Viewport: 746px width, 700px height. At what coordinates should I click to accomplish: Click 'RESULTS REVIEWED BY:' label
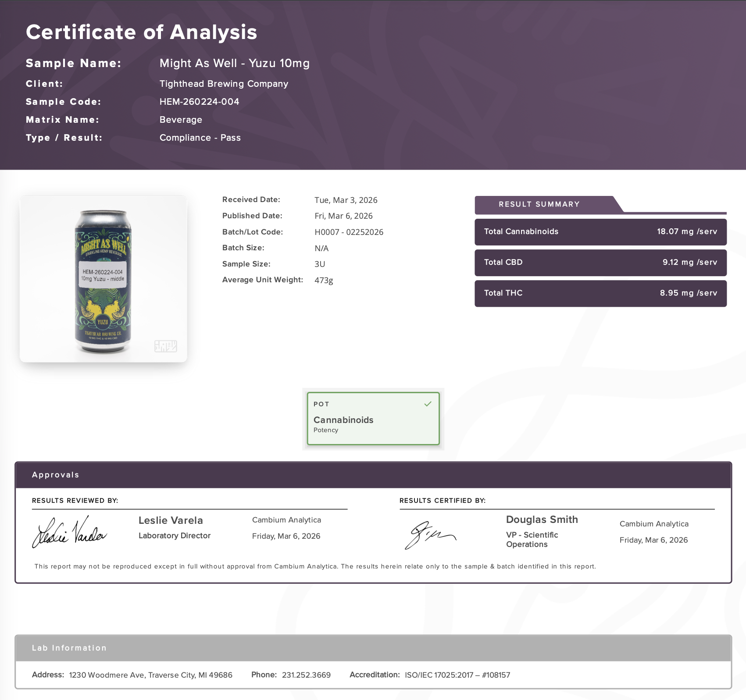point(75,501)
